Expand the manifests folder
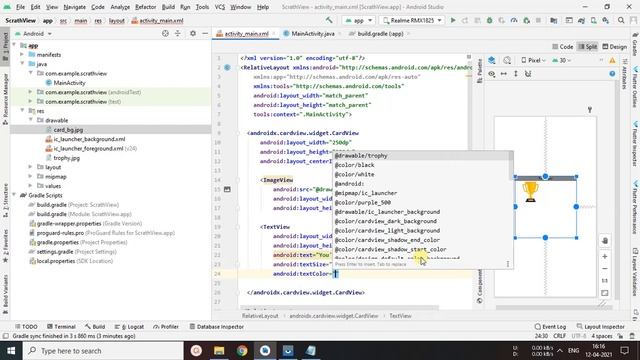Image resolution: width=640 pixels, height=360 pixels. pos(22,54)
